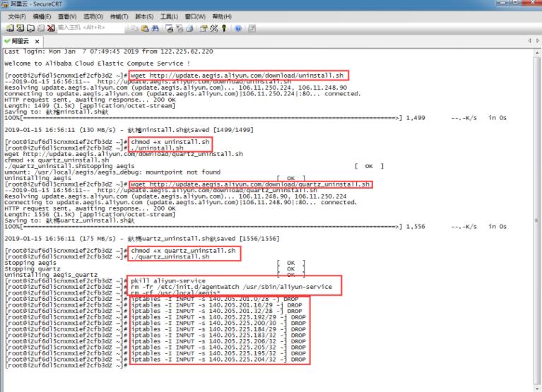Click the 'wget .../download/uninstall.sh' command text

coord(237,76)
